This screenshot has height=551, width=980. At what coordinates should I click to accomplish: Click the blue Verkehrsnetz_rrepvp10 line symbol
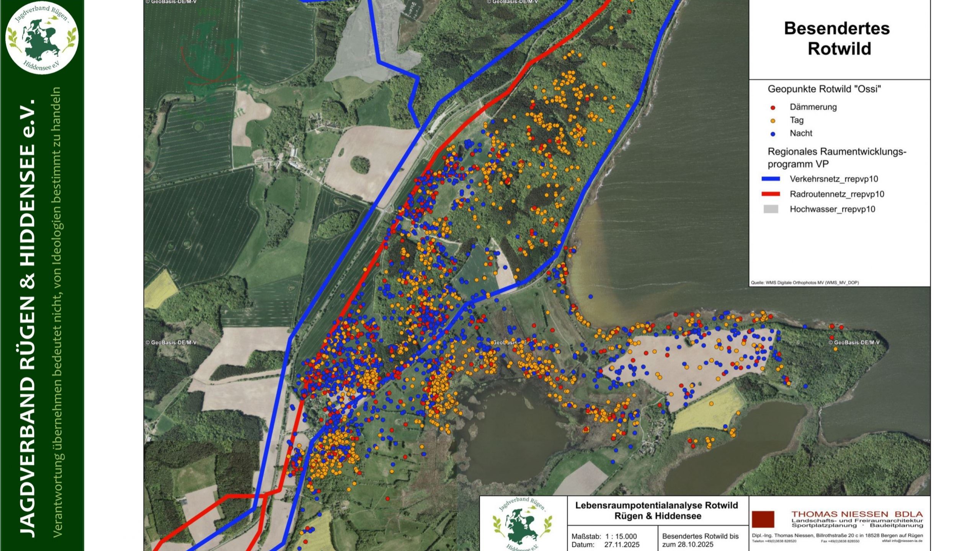[x=771, y=179]
